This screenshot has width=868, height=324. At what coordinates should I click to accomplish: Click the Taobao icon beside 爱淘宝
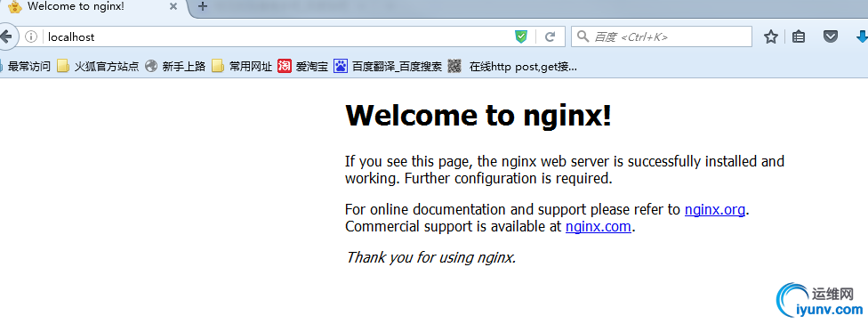point(285,67)
